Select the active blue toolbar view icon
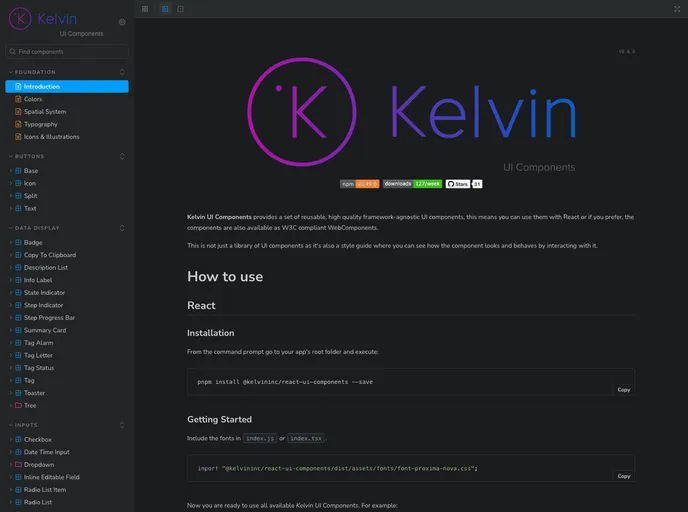The height and width of the screenshot is (512, 688). (165, 9)
